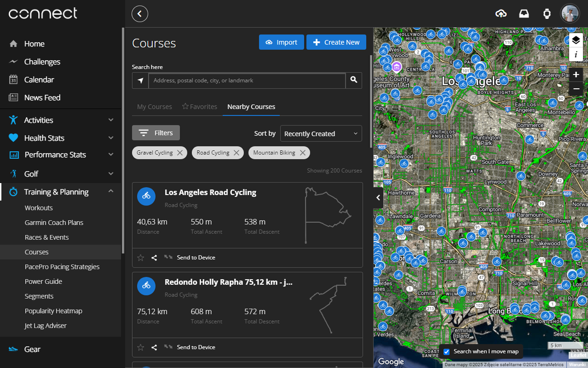The image size is (588, 368).
Task: Open PacePro Pacing Strategies
Action: (x=62, y=267)
